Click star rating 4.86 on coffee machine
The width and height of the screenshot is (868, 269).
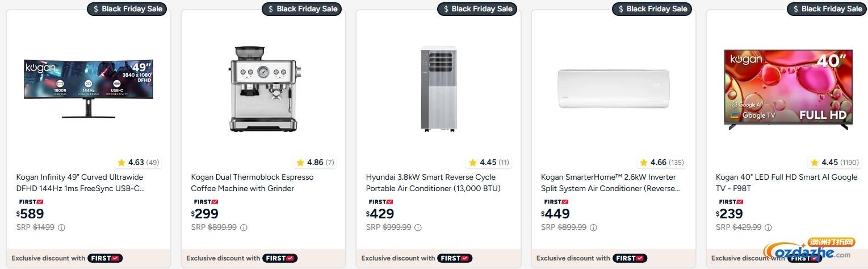[315, 163]
